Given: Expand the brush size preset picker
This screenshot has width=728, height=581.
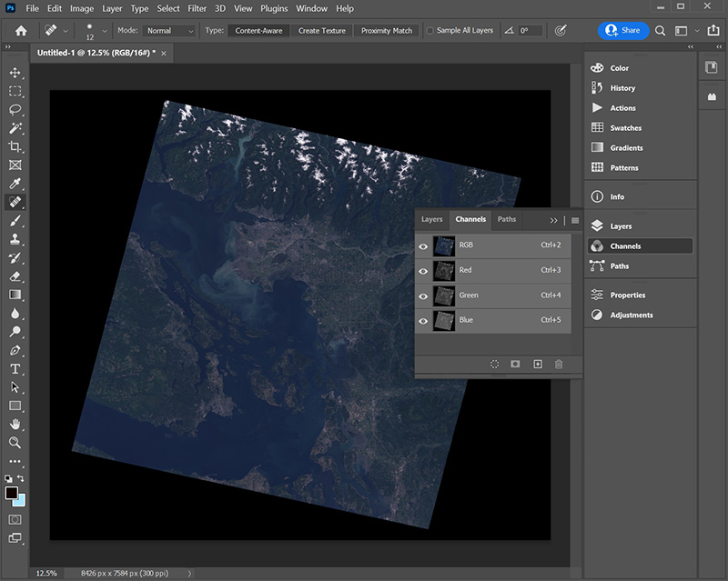Looking at the screenshot, I should coord(106,31).
